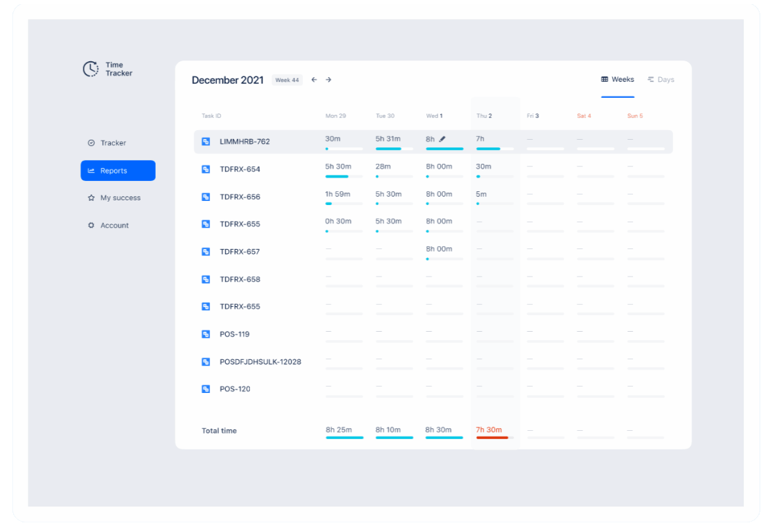This screenshot has height=532, width=772.
Task: Click the Monday 1h 59m entry for TDFRX-656
Action: tap(338, 194)
